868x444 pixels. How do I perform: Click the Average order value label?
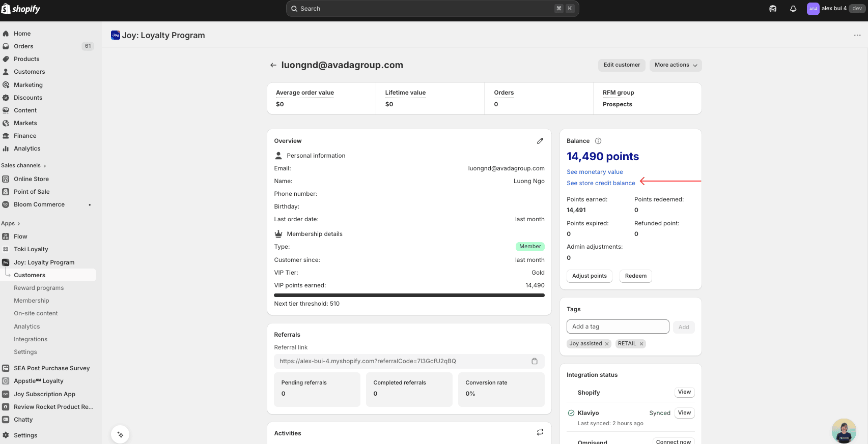305,93
